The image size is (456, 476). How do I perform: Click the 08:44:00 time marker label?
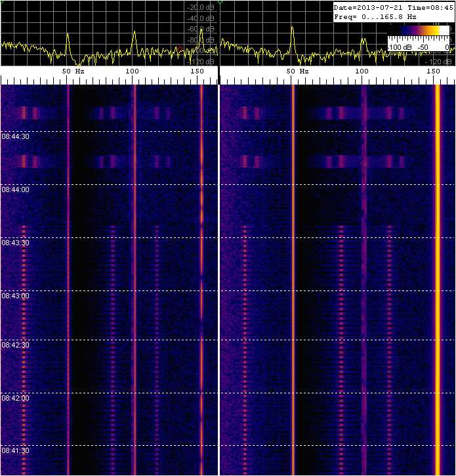[15, 189]
